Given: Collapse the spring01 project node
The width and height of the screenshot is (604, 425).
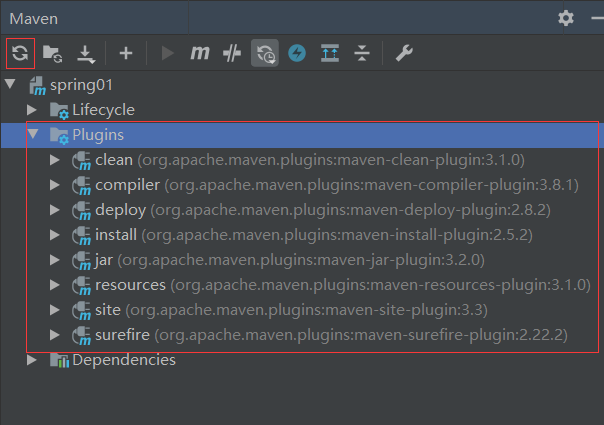Looking at the screenshot, I should click(10, 84).
